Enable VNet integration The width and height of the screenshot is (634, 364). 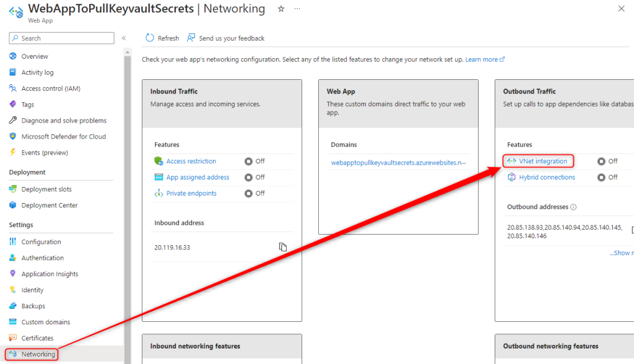542,161
